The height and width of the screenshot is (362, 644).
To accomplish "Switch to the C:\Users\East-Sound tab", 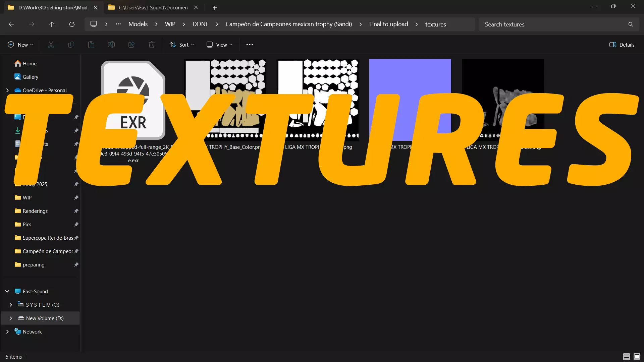I will [153, 7].
